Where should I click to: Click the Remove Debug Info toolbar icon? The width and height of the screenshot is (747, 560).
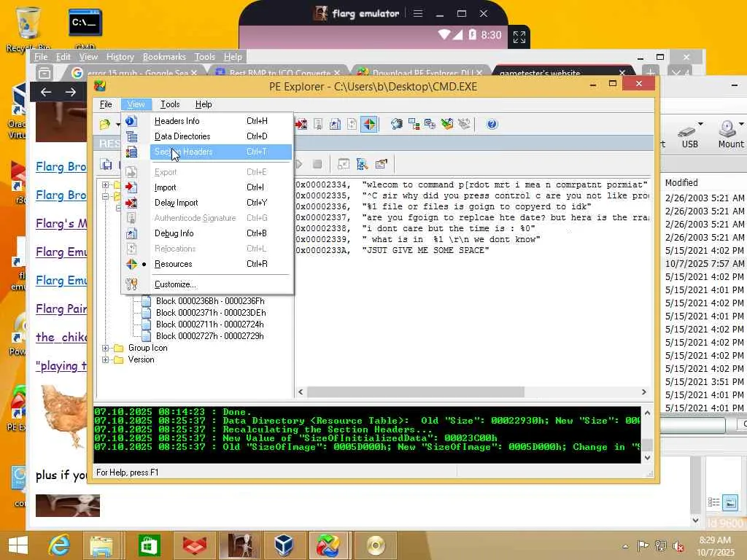[x=447, y=124]
